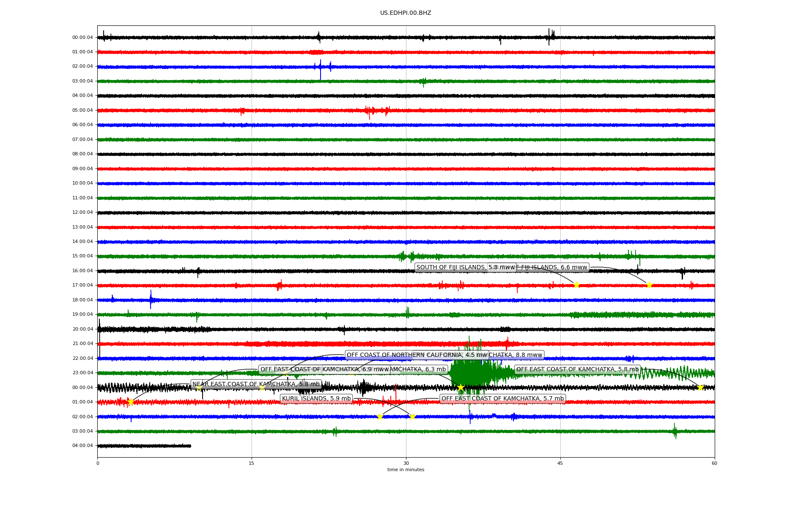Click the 'OFF EAST COAST OF KAMCHATKA, 5.7 mb' label
Image resolution: width=812 pixels, height=508 pixels.
pos(502,399)
